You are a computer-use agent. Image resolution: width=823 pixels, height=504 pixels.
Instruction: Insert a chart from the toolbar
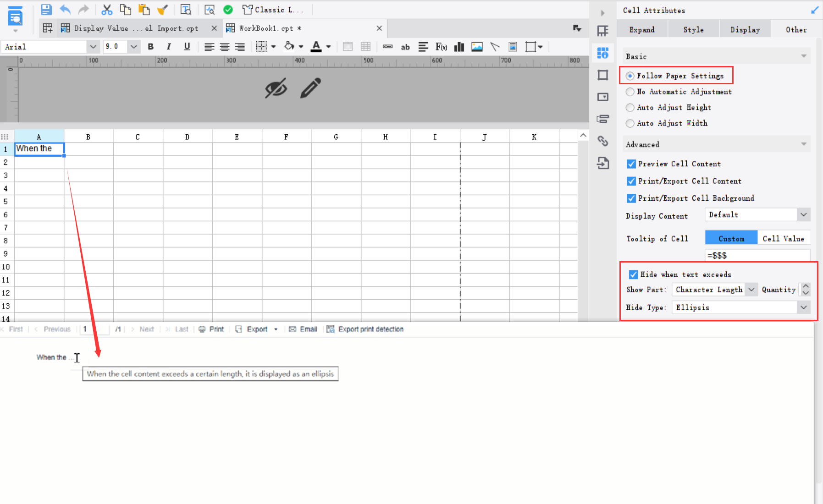[x=459, y=46]
